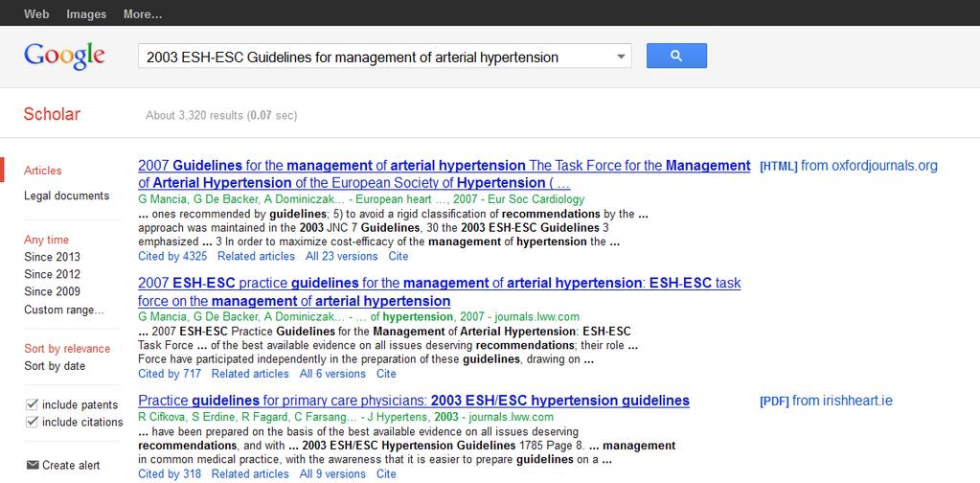Select Legal documents in the sidebar
980x483 pixels.
(x=67, y=195)
